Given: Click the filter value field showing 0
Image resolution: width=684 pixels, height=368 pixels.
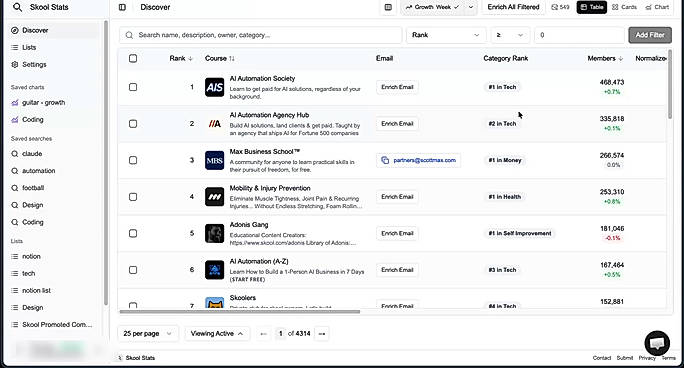Looking at the screenshot, I should click(579, 35).
